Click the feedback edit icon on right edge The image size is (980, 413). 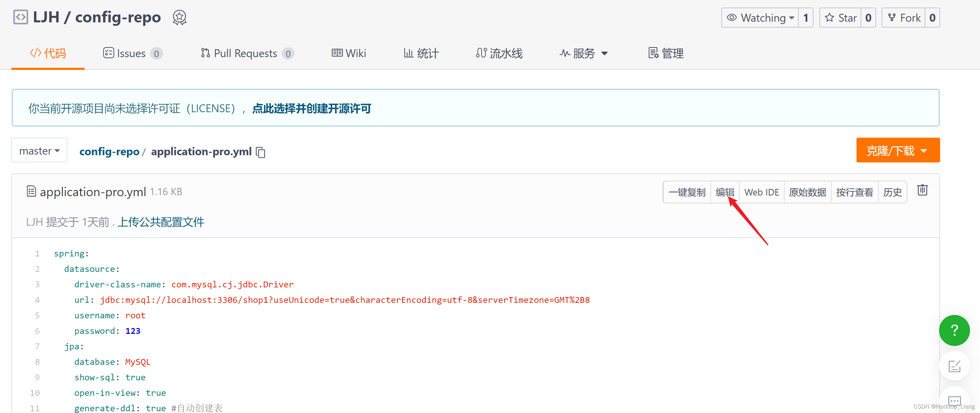[x=955, y=366]
